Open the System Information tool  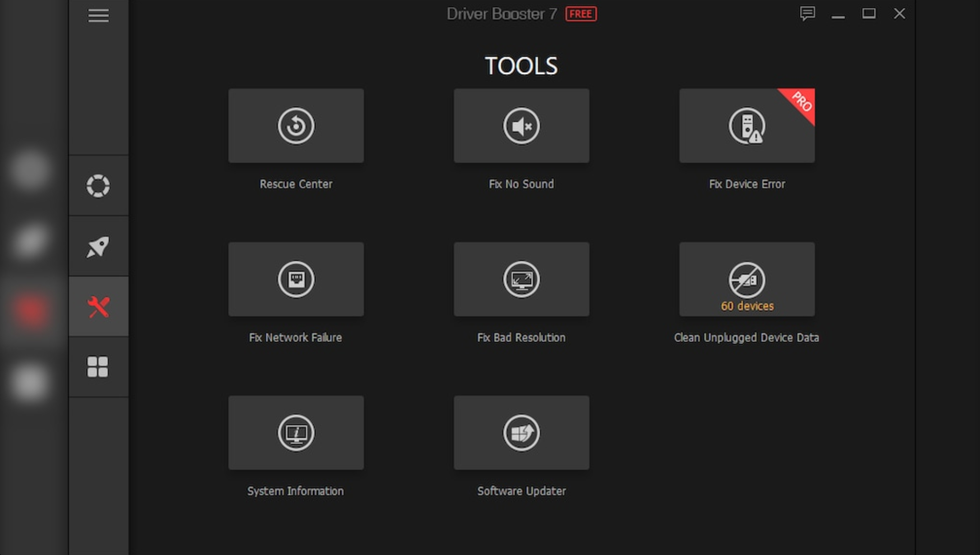click(296, 433)
